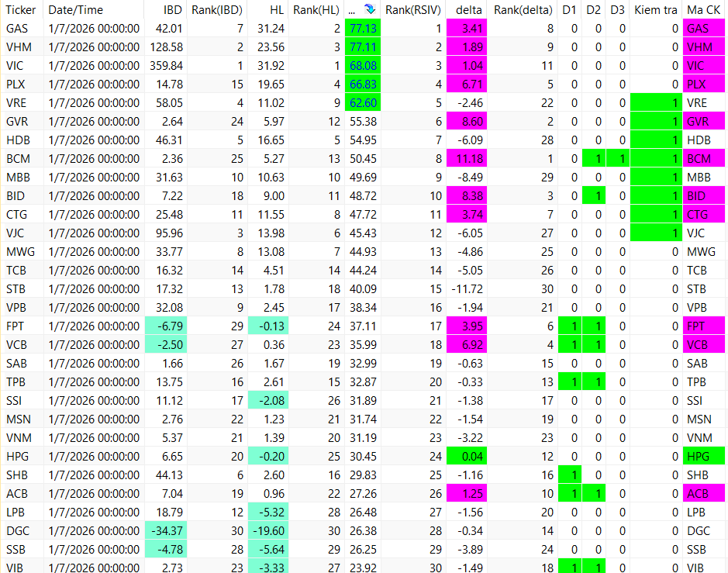Click the magenta delta 8.60 cell for GVR
Screen dimensions: 728x573
point(467,121)
